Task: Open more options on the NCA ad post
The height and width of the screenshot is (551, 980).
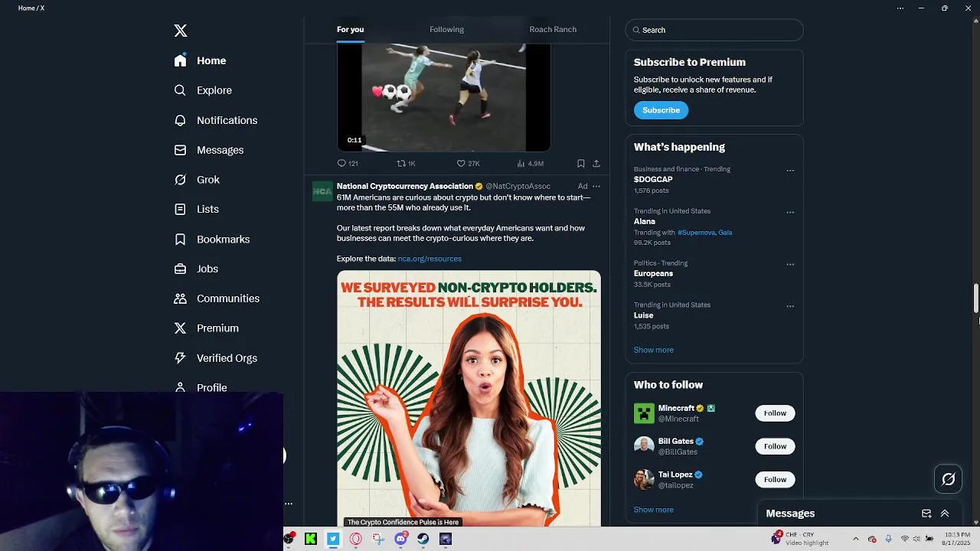Action: (x=596, y=186)
